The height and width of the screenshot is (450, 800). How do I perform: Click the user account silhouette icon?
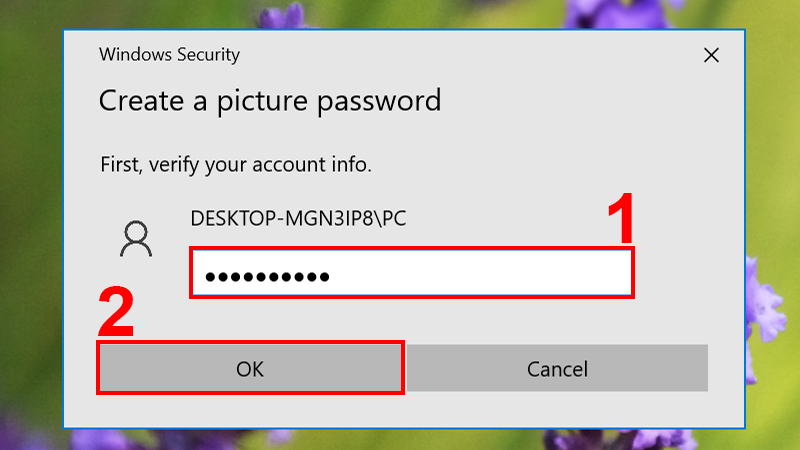136,239
